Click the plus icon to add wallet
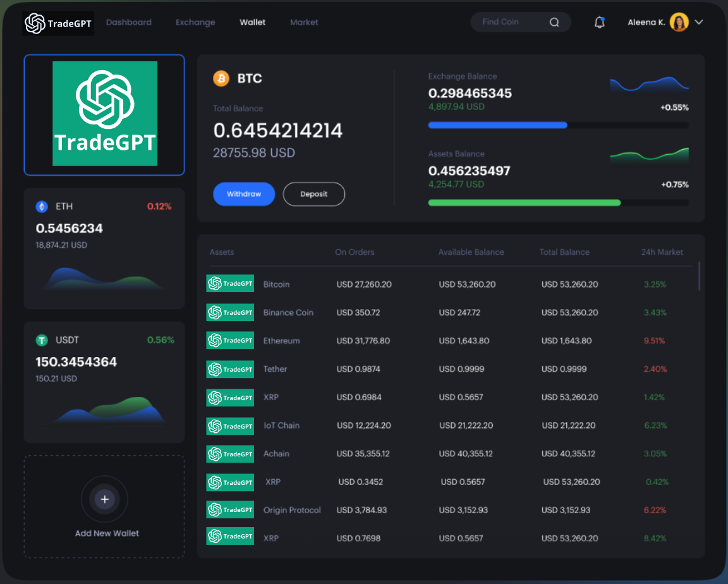 105,499
